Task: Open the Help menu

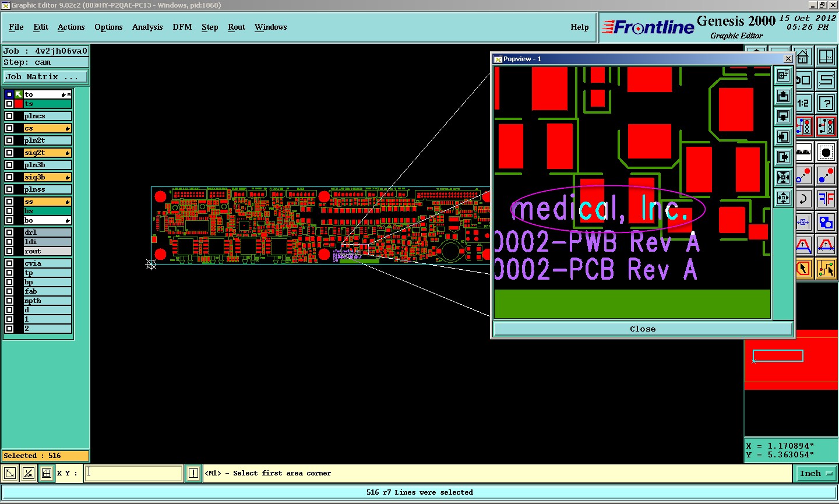Action: 580,27
